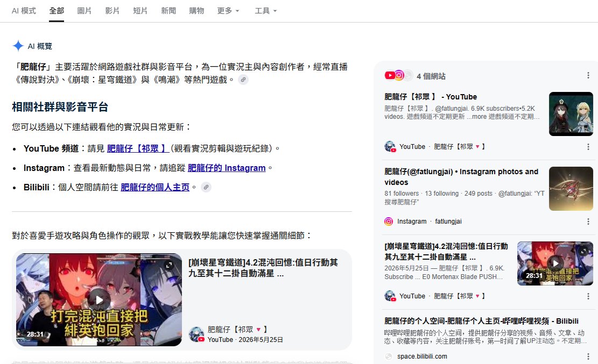Screen dimensions: 598x364
Task: Play the sidebar video thumbnail showing 28:31
Action: point(555,263)
